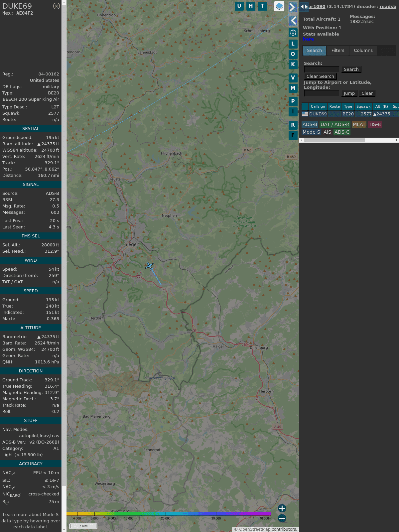Image resolution: width=399 pixels, height=532 pixels.
Task: Click the AIS legend label
Action: [328, 132]
